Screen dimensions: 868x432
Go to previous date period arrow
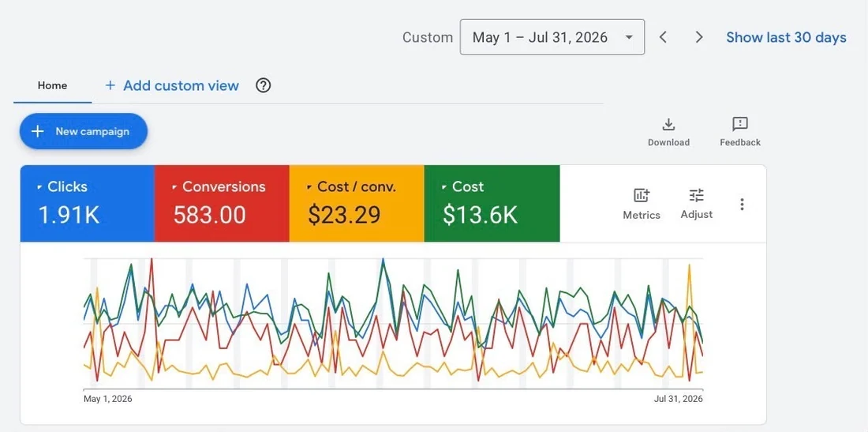coord(663,37)
